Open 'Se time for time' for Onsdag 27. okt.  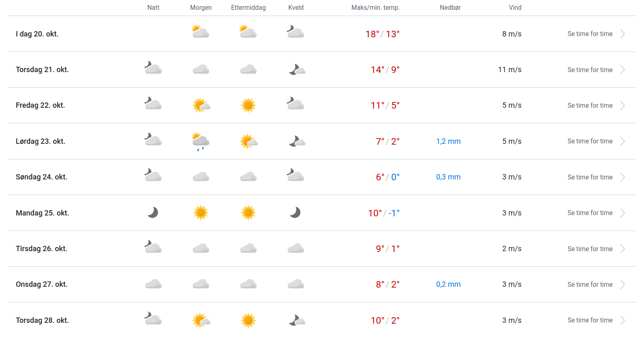click(x=590, y=285)
